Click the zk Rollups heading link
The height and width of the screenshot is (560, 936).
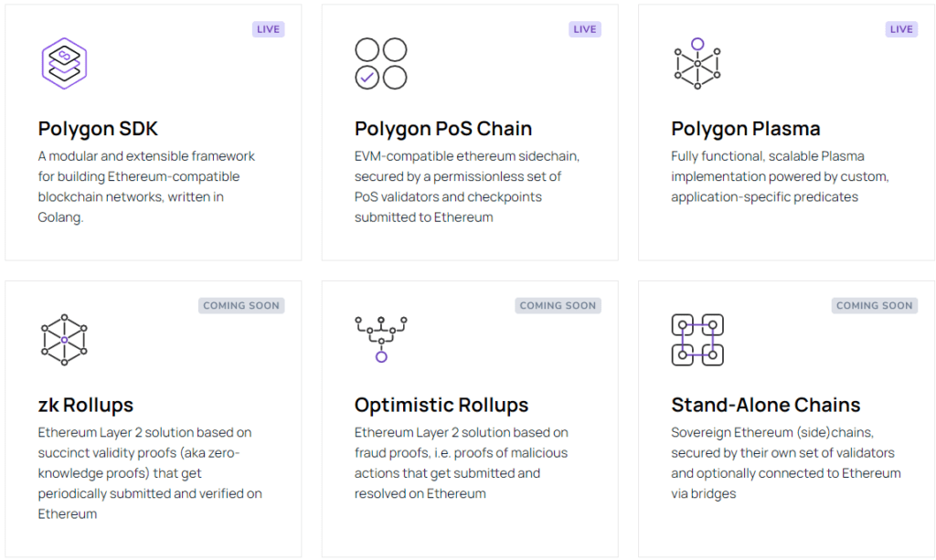85,405
